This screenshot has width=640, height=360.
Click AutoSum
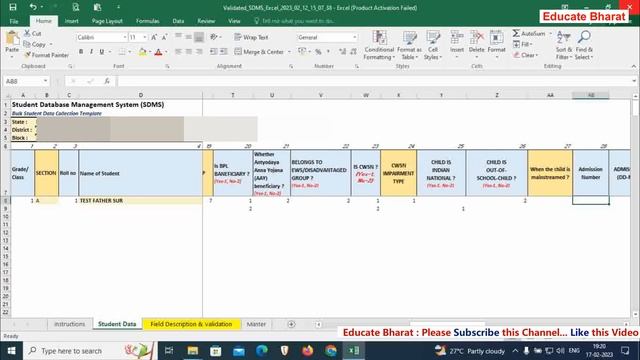point(529,33)
